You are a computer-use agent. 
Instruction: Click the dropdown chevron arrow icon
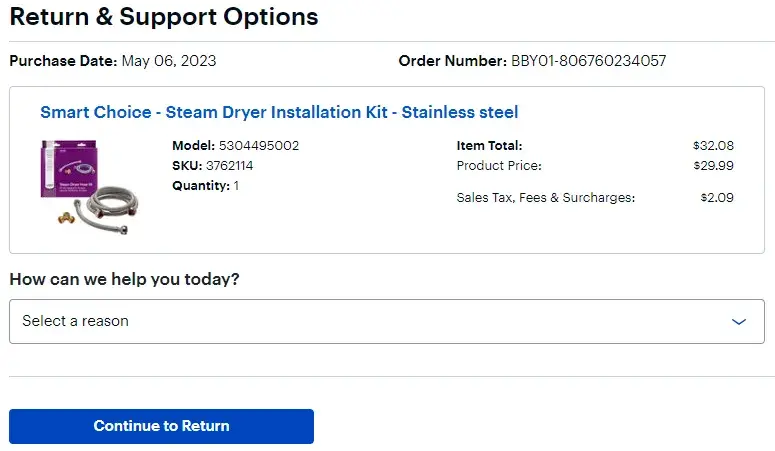(x=739, y=322)
